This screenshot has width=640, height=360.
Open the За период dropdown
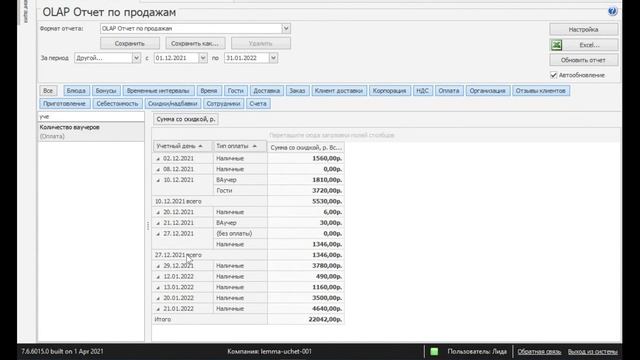[x=136, y=58]
